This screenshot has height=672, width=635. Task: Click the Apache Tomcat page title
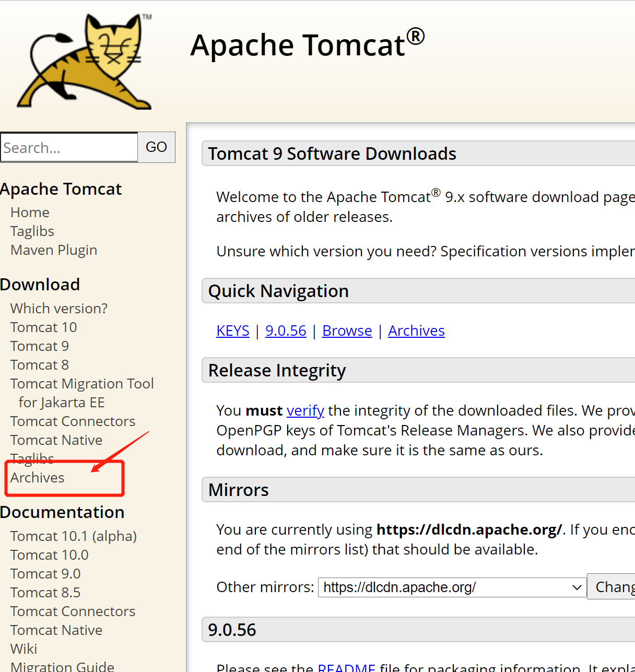click(308, 44)
